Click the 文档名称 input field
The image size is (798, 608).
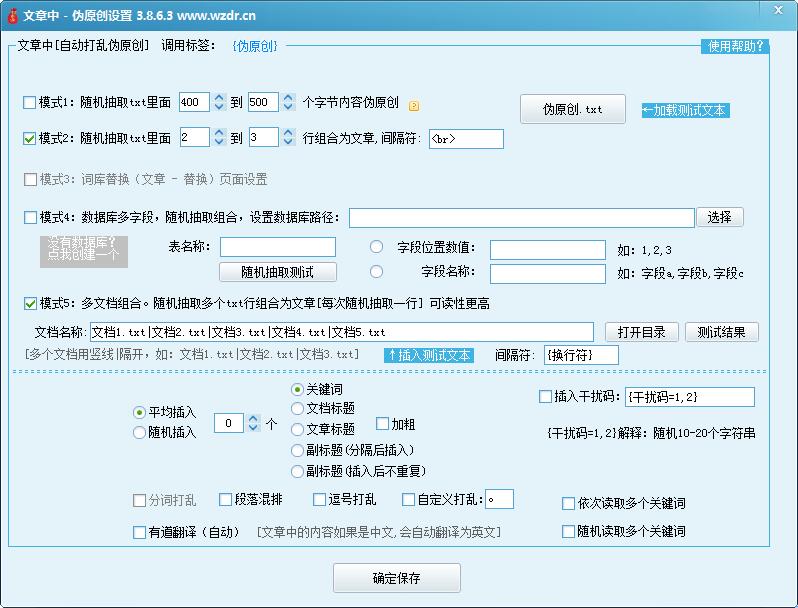coord(340,332)
